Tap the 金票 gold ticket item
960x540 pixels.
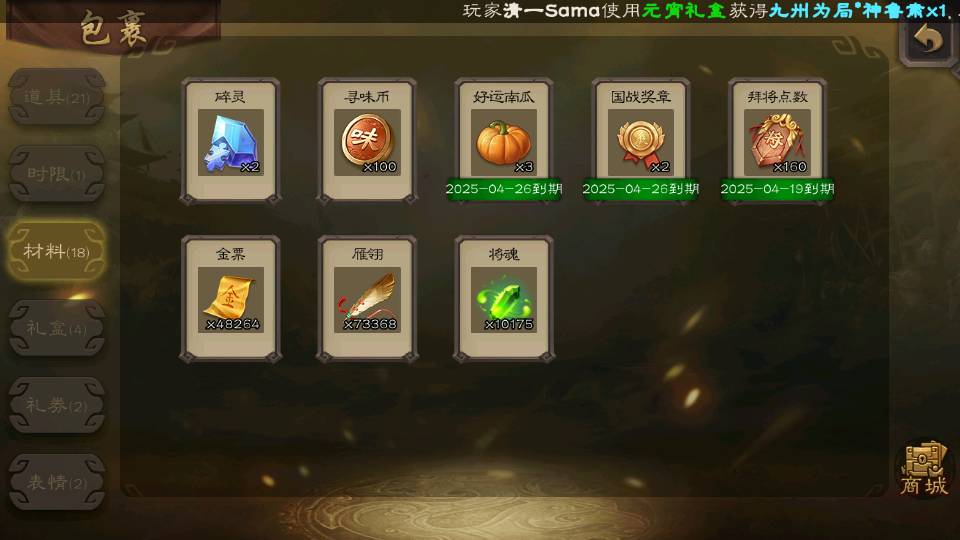coord(230,299)
